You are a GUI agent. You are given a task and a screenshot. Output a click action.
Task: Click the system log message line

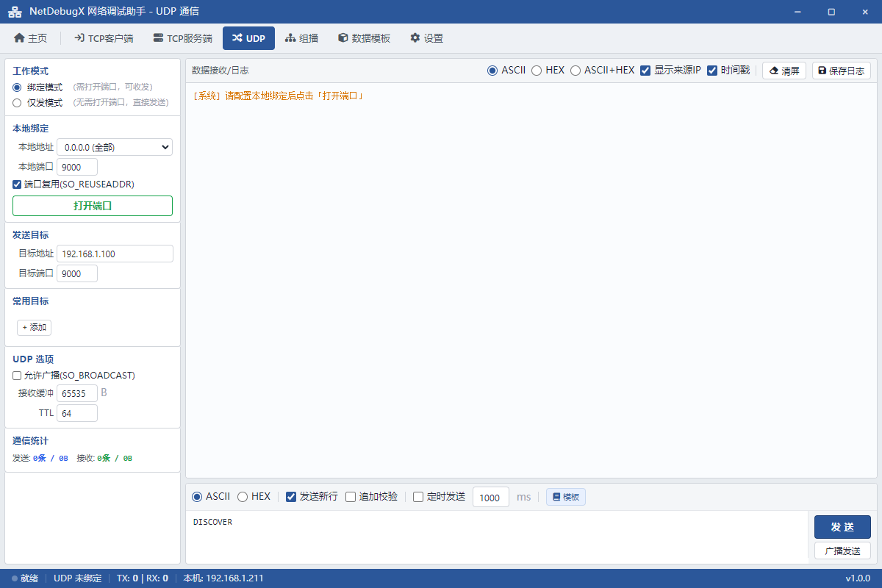(279, 96)
